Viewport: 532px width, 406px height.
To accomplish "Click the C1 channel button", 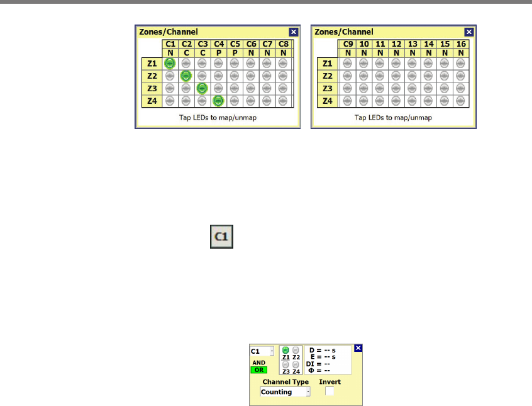I will 221,237.
